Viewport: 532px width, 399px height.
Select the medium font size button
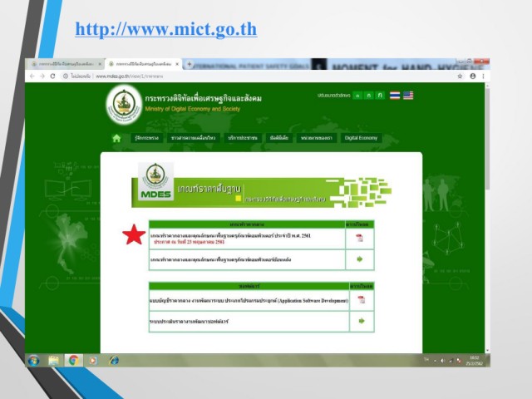[x=368, y=96]
